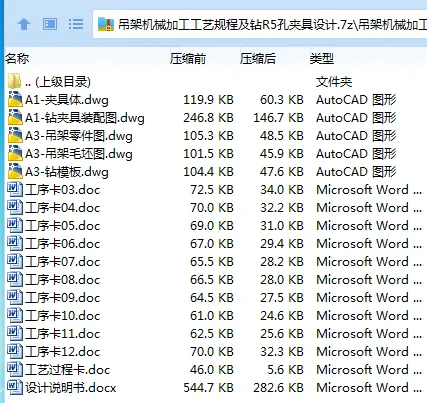Sort by 压缩前 column header

point(188,59)
